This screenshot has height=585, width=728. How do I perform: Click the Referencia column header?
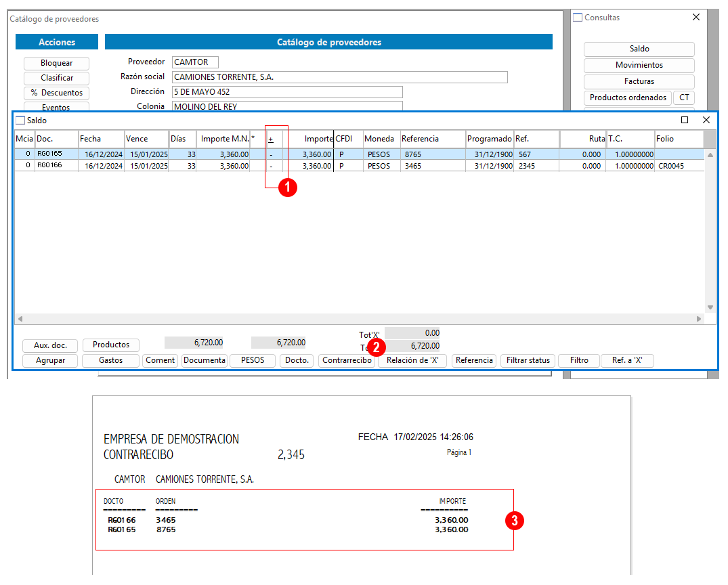(x=433, y=139)
